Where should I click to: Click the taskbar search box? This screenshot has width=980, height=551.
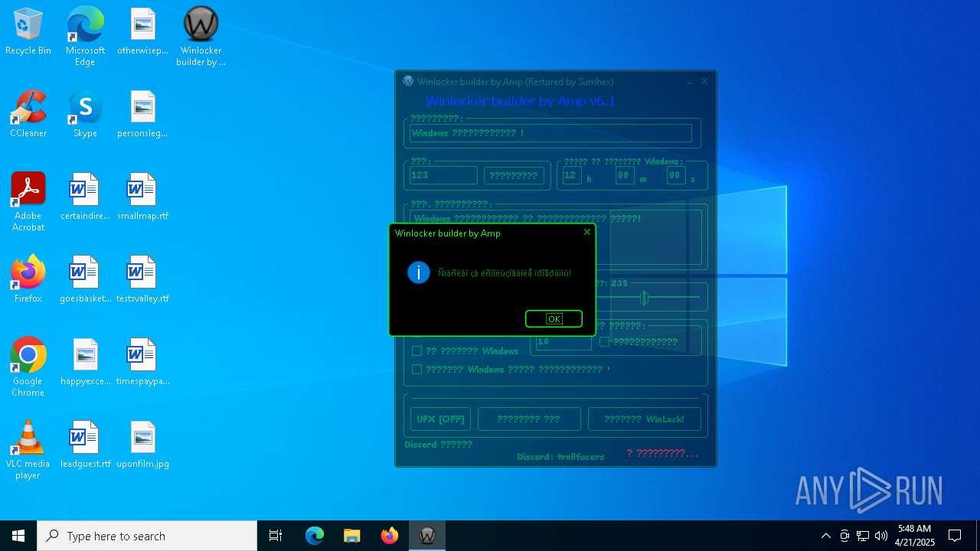point(147,536)
